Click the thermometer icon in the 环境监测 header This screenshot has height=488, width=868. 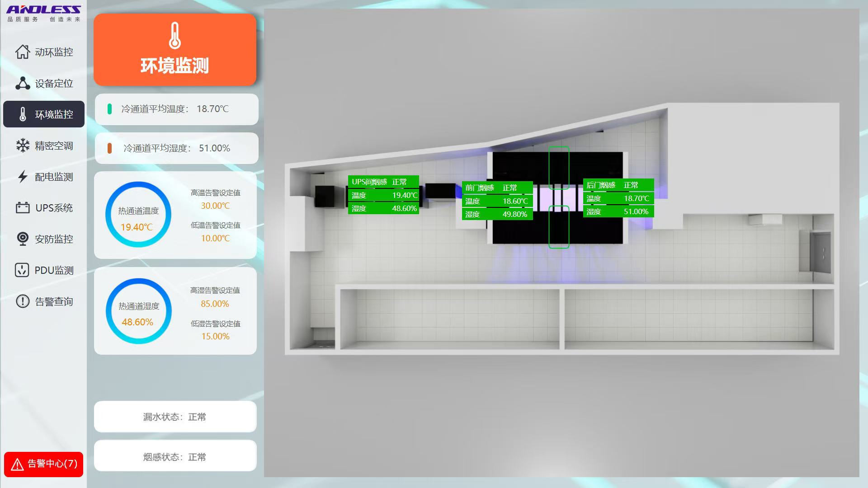[175, 35]
